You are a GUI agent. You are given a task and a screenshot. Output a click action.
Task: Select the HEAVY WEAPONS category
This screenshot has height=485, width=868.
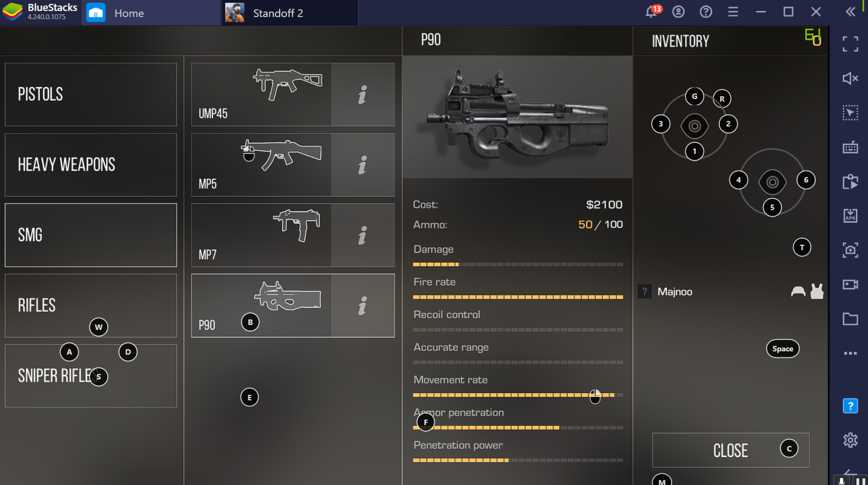point(91,165)
